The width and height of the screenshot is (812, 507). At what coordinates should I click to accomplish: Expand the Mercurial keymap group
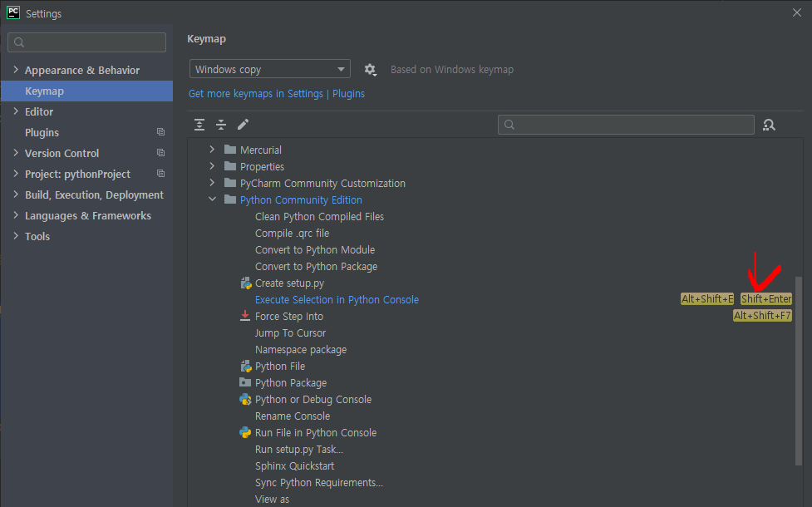click(x=212, y=149)
